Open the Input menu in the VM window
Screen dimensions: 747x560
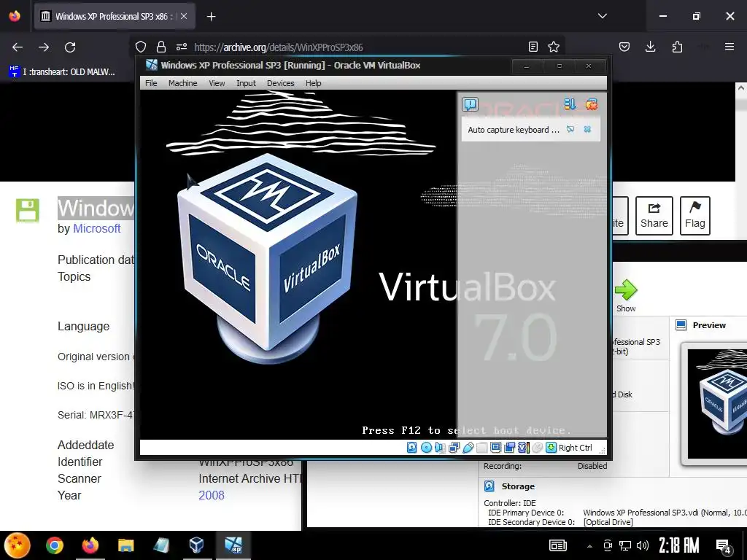pos(247,83)
